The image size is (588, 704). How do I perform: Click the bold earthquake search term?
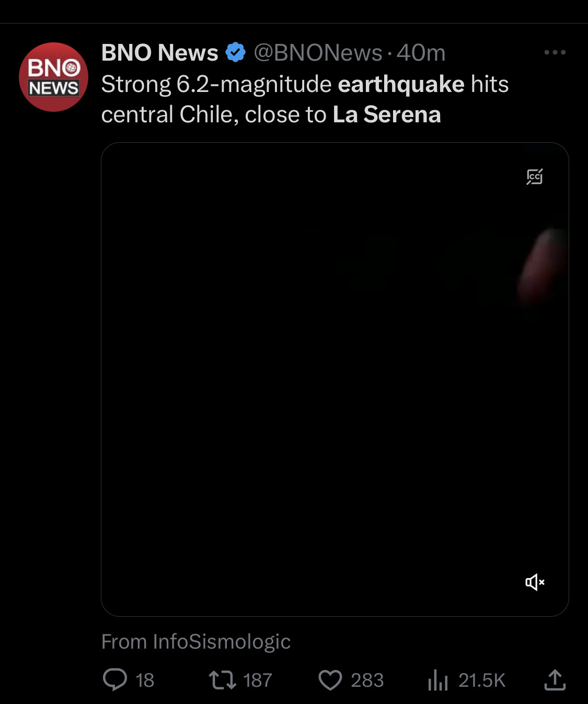coord(401,84)
